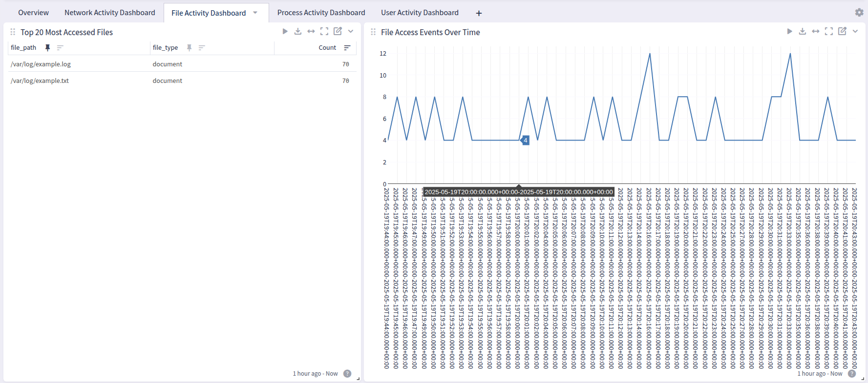Viewport: 868px width, 383px height.
Task: Switch to Network Activity Dashboard tab
Action: pyautogui.click(x=109, y=13)
